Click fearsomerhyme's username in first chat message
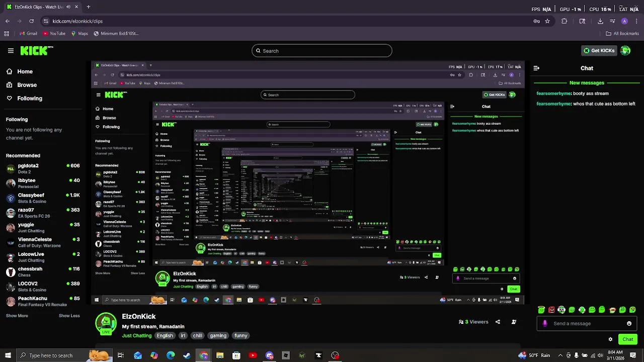Image resolution: width=644 pixels, height=362 pixels. coord(554,94)
